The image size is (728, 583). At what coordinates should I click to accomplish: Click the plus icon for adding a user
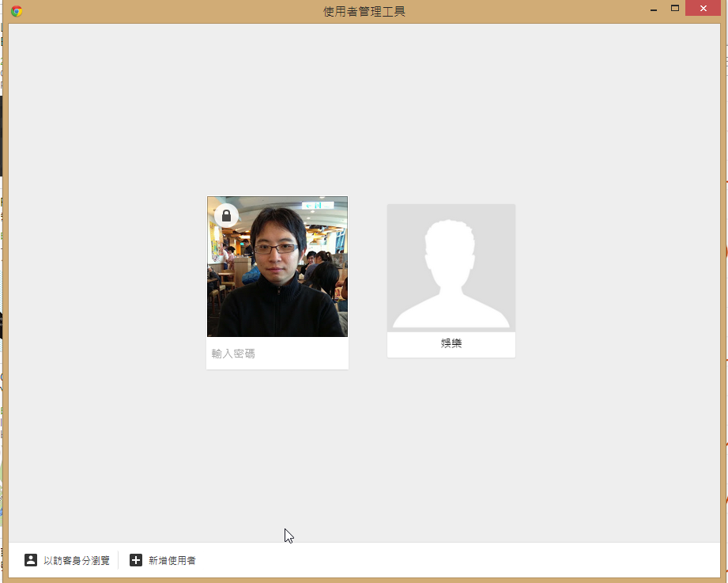[136, 560]
